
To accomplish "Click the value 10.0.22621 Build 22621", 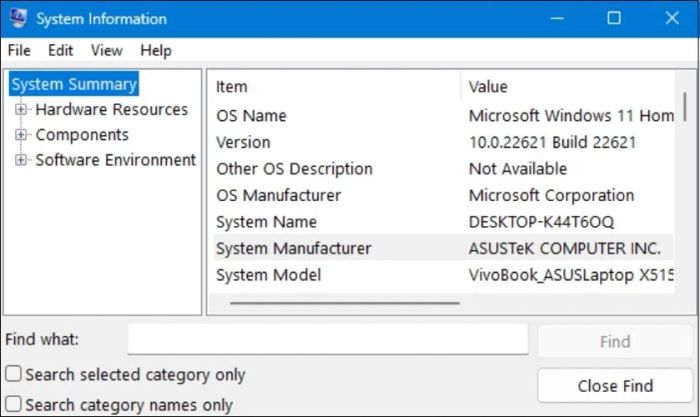I will 552,142.
